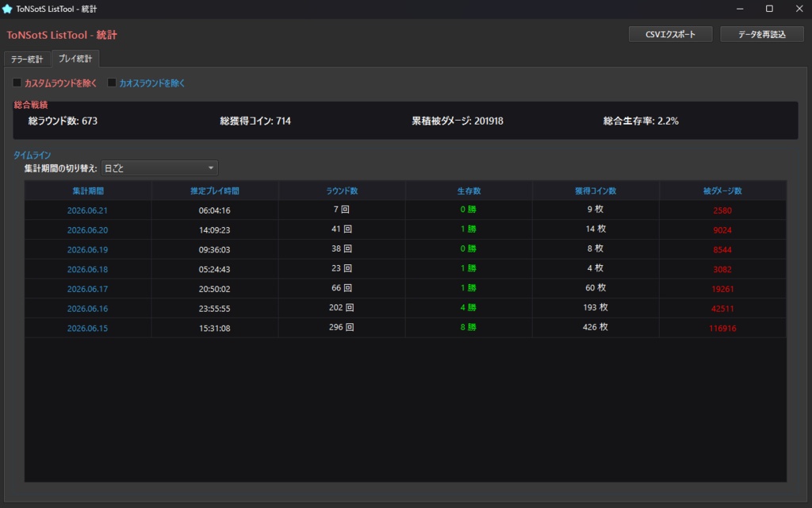Image resolution: width=812 pixels, height=508 pixels.
Task: Close the ToNSotS ListTool window
Action: pyautogui.click(x=799, y=9)
